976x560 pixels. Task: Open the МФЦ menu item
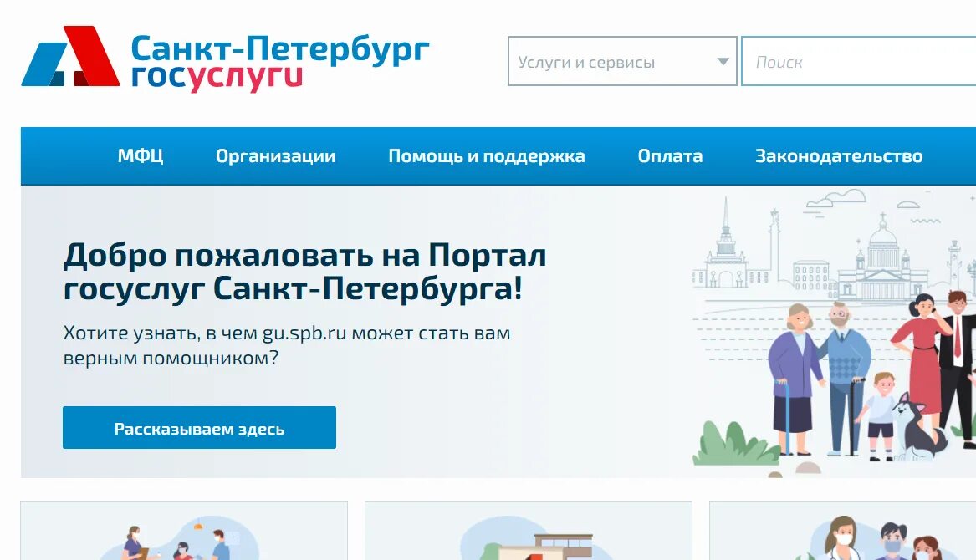pos(141,155)
